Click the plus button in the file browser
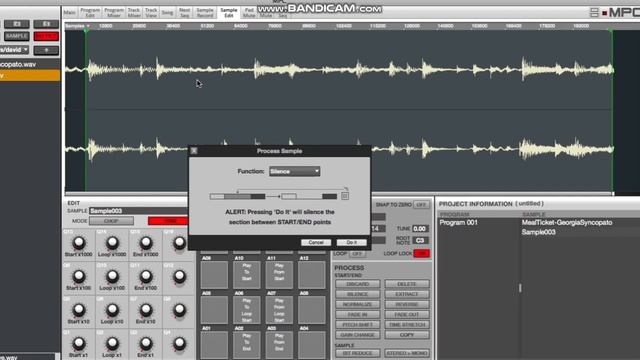The width and height of the screenshot is (640, 360). coord(46,50)
